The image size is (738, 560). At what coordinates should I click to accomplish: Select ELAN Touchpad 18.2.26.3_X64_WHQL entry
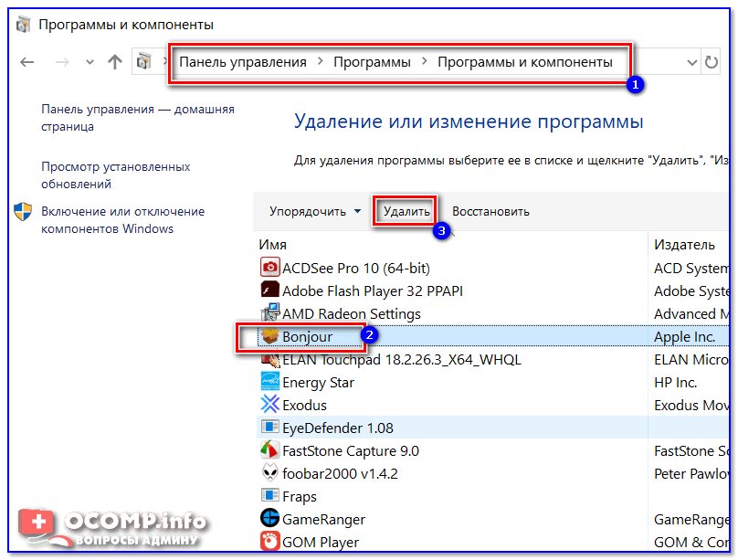(x=402, y=360)
